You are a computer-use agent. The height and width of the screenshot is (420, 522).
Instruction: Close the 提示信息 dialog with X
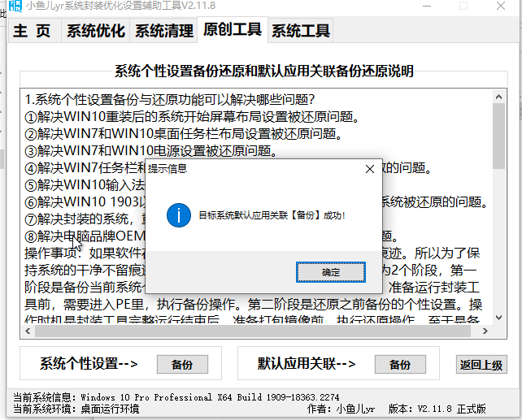[370, 168]
